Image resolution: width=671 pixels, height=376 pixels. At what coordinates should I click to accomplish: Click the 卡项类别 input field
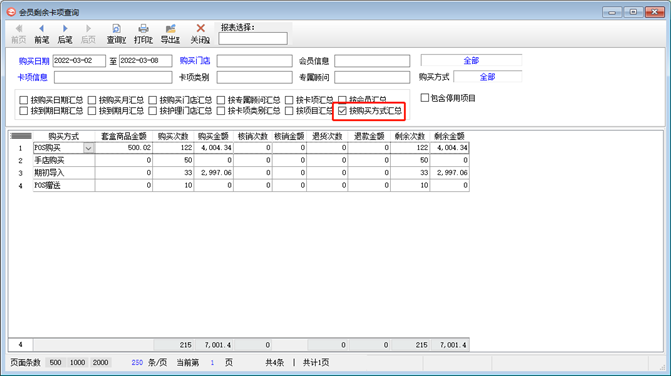(x=254, y=77)
